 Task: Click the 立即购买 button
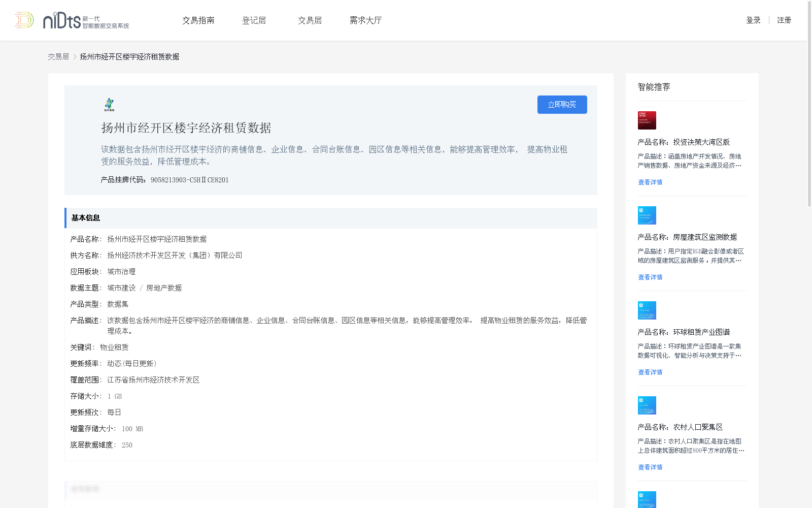click(562, 105)
